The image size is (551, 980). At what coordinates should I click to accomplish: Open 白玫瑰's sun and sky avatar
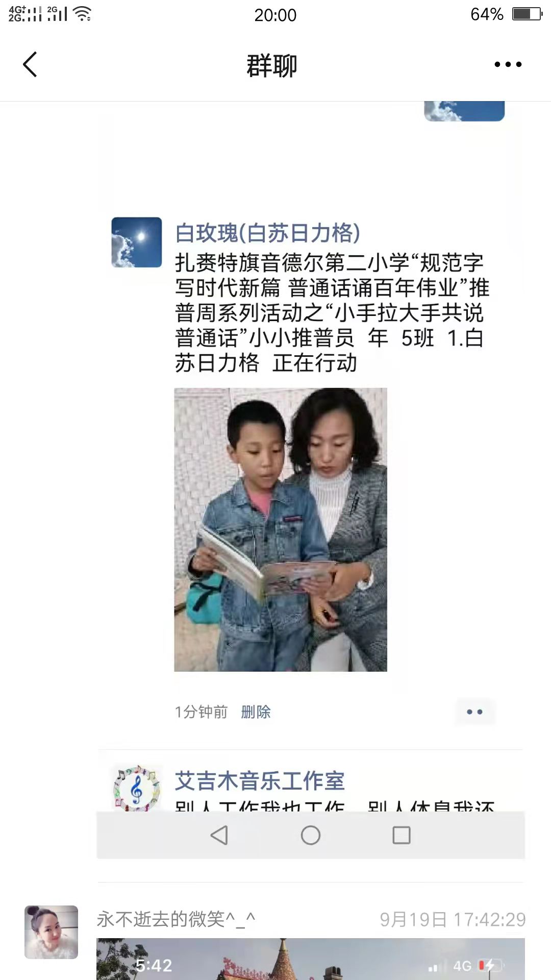(x=137, y=242)
